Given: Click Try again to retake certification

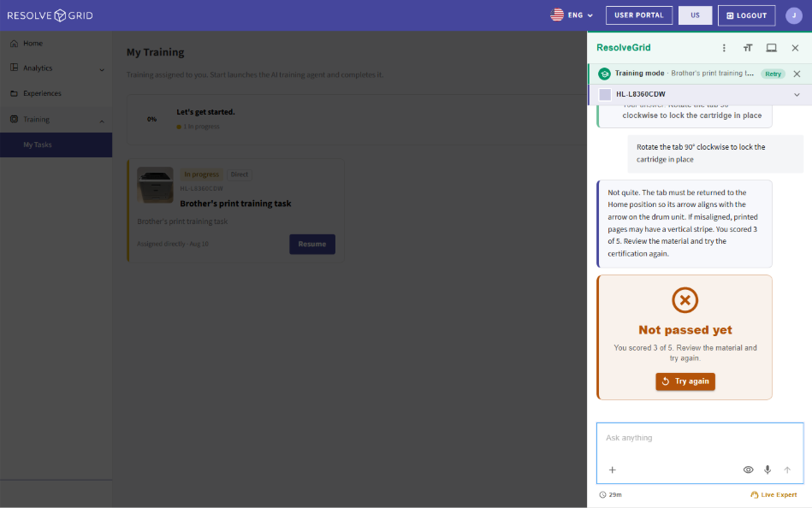Looking at the screenshot, I should [x=685, y=381].
